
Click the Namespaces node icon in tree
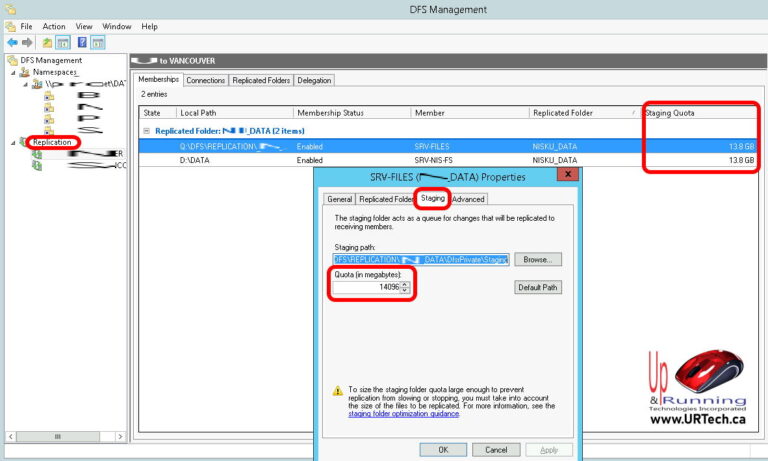coord(25,72)
